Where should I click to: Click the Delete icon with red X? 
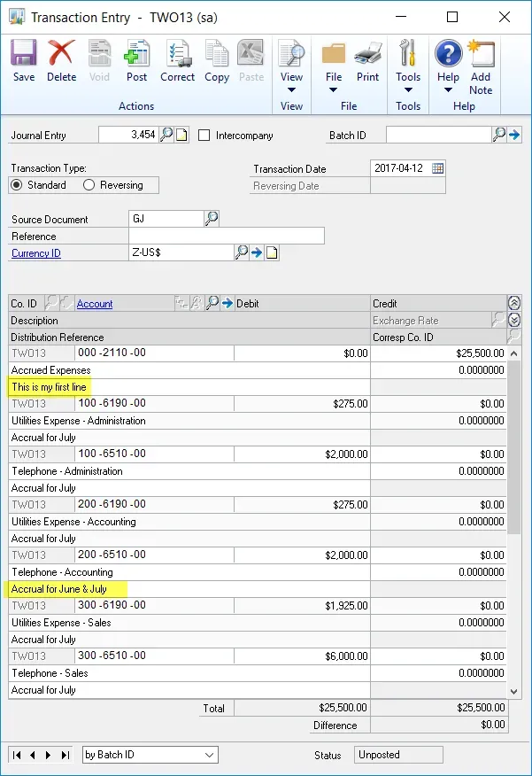click(61, 60)
